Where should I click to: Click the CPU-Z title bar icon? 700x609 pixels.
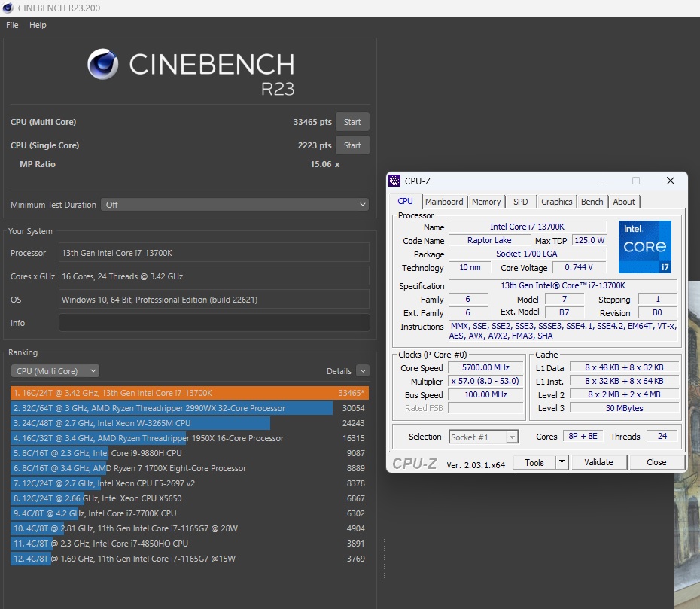394,181
